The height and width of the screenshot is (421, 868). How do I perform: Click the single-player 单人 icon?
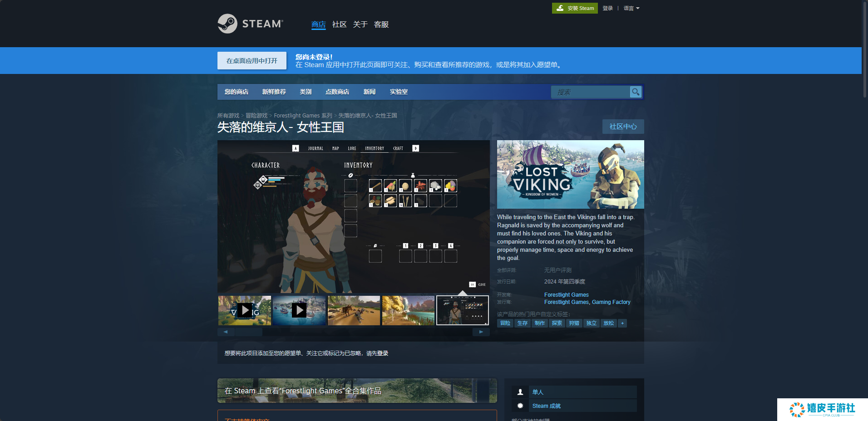(x=520, y=392)
